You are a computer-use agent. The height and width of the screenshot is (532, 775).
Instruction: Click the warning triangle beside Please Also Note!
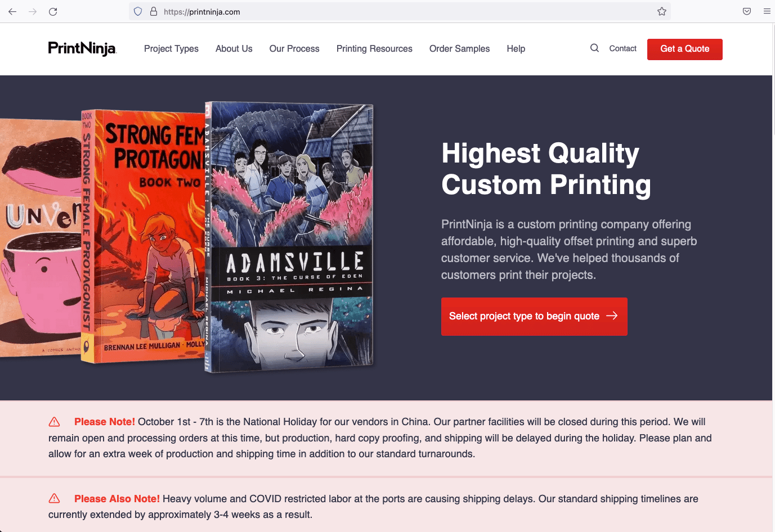pos(55,498)
